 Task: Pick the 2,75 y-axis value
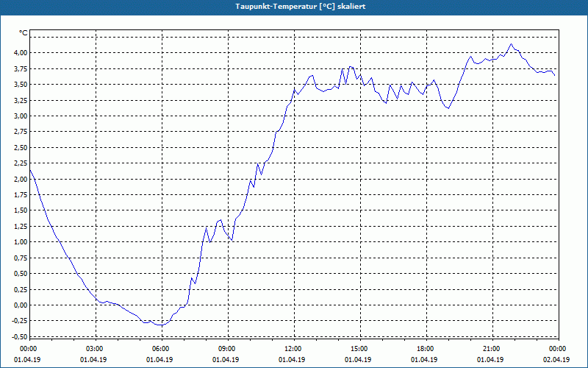[x=21, y=132]
